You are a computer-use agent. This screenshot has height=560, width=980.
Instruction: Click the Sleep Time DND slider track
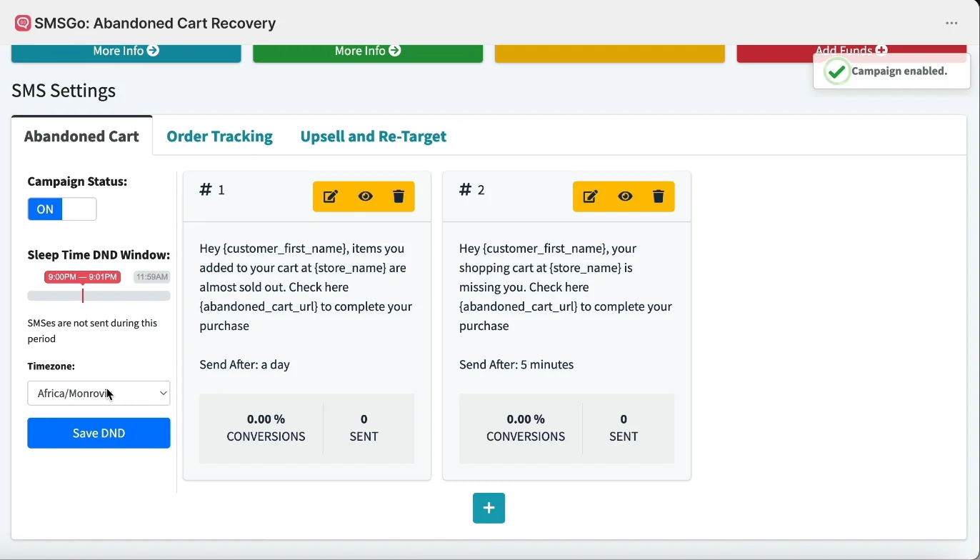click(99, 296)
